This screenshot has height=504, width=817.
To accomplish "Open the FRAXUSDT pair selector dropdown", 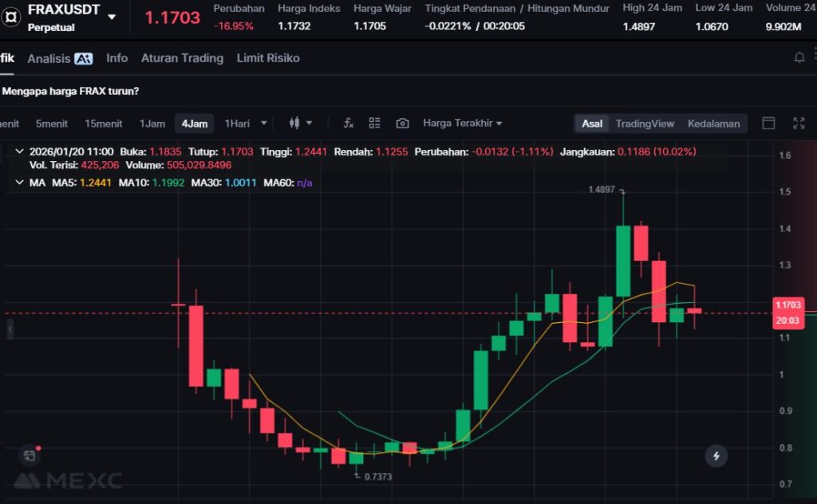I will [x=112, y=17].
